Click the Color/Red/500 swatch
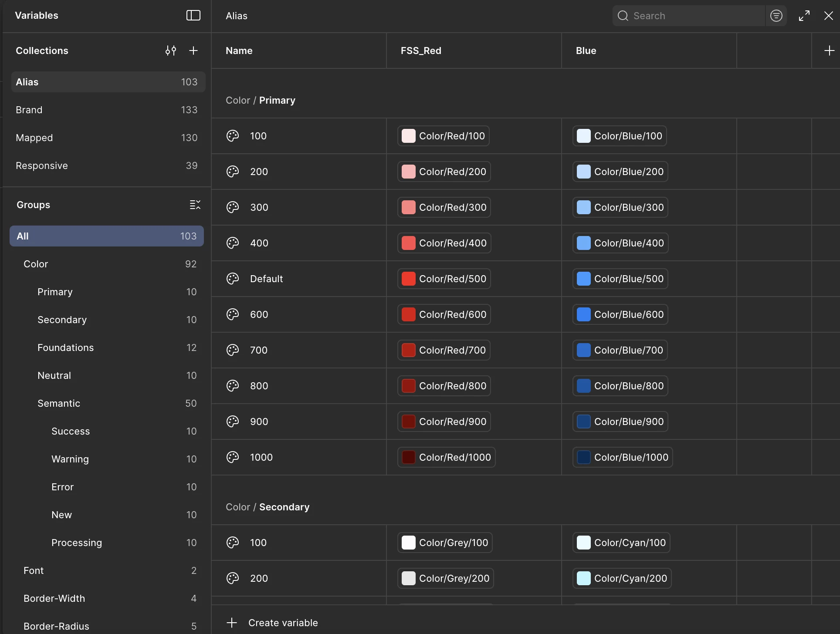Image resolution: width=840 pixels, height=634 pixels. point(408,279)
